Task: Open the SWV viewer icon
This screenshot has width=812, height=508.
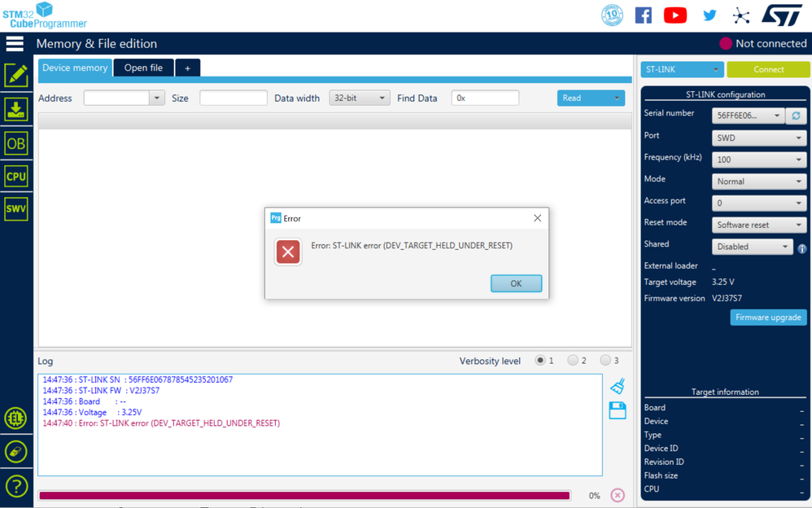Action: 16,209
